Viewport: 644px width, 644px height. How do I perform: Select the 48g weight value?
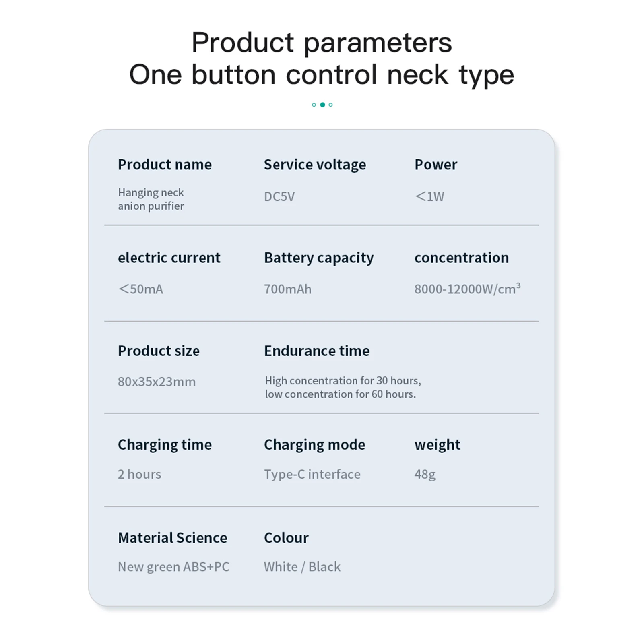click(425, 475)
